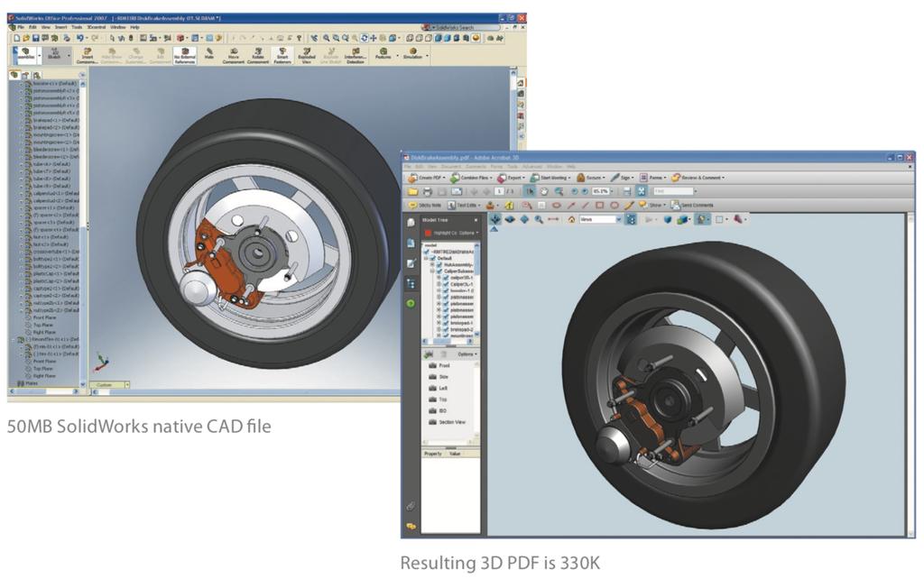Click the Default View home icon
This screenshot has height=588, width=924.
pos(571,219)
